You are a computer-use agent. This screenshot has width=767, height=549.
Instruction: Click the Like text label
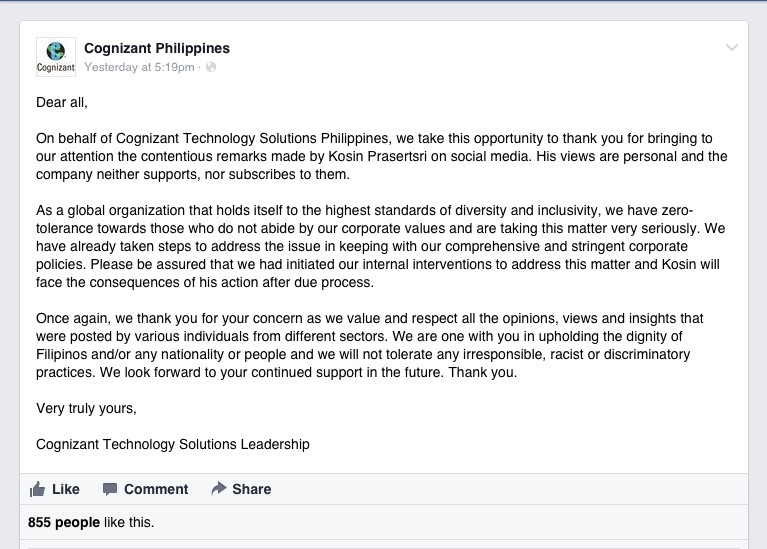[66, 489]
